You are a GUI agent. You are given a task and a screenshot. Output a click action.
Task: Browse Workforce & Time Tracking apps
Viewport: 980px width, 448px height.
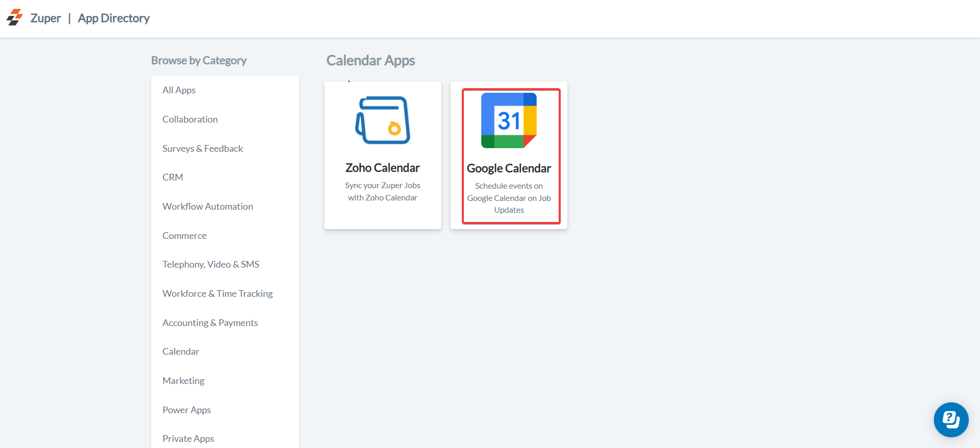click(x=217, y=294)
